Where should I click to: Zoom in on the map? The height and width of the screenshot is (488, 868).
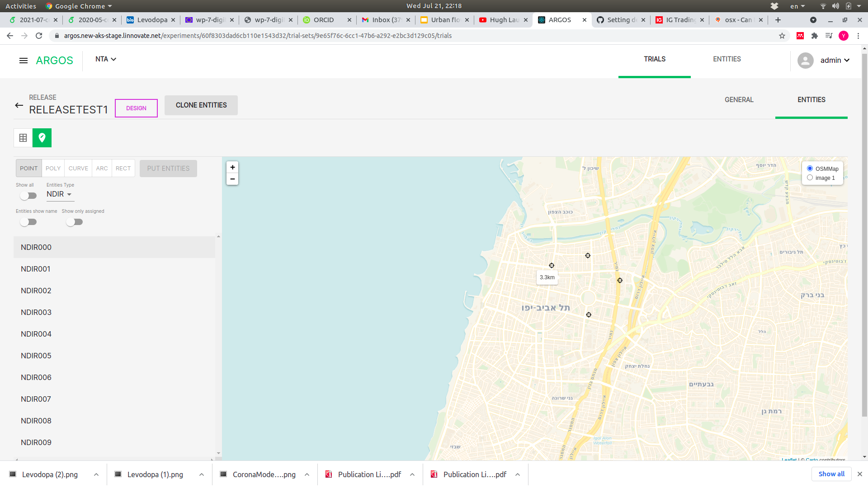pyautogui.click(x=232, y=167)
